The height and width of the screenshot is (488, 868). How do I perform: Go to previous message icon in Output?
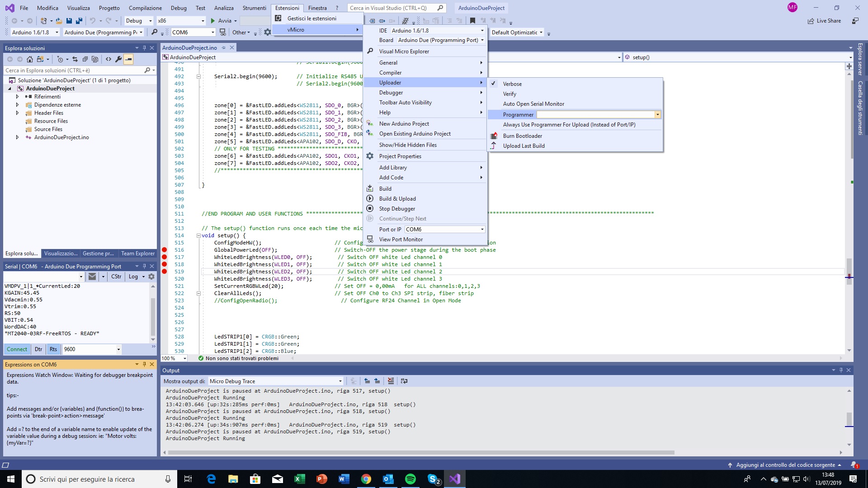tap(367, 381)
